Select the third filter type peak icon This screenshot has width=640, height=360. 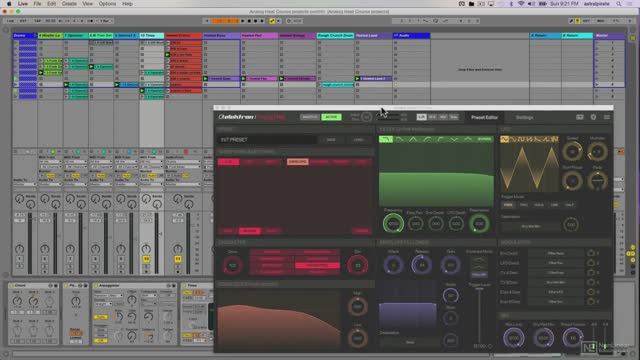click(x=413, y=140)
